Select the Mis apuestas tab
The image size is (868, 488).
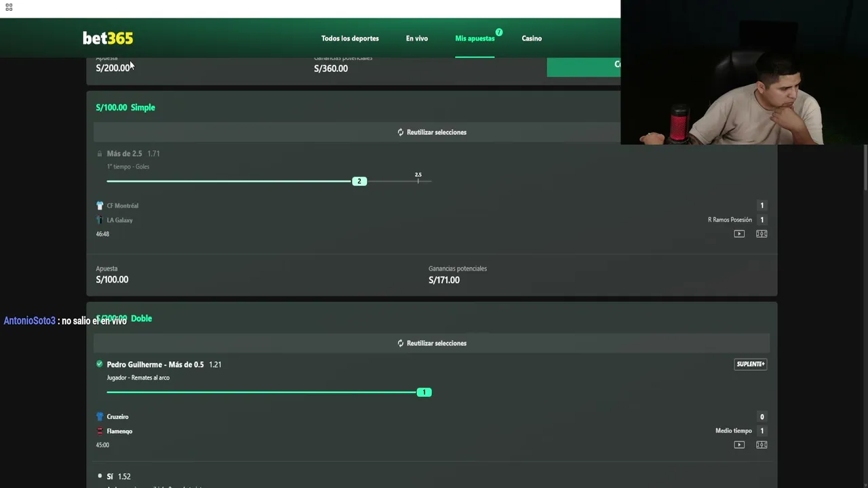pyautogui.click(x=475, y=39)
